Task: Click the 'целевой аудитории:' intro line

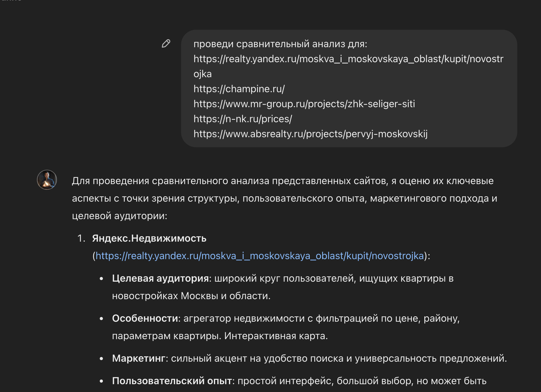Action: [119, 215]
